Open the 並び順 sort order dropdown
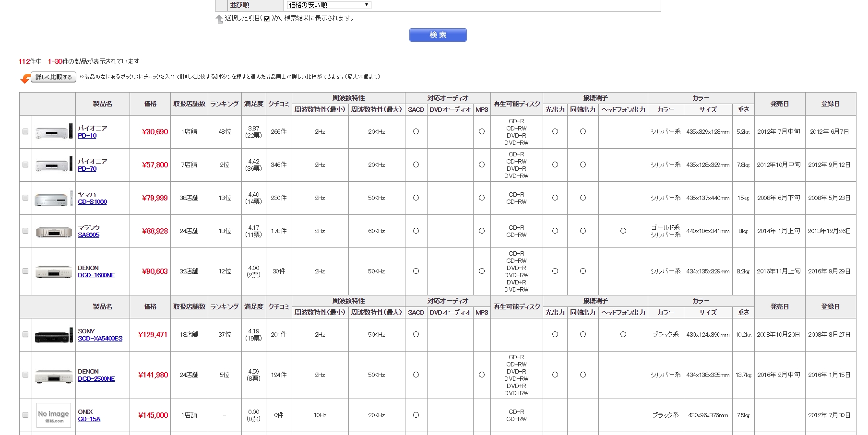 coord(329,5)
